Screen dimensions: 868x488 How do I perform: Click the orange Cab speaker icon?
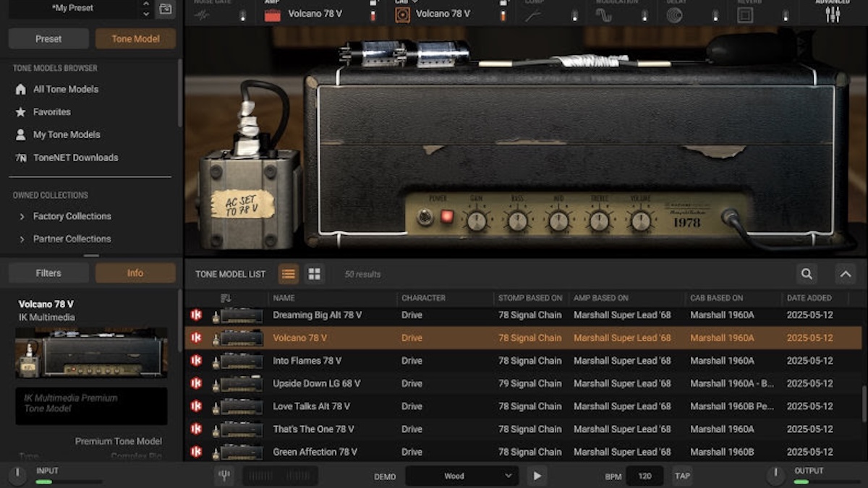click(403, 14)
